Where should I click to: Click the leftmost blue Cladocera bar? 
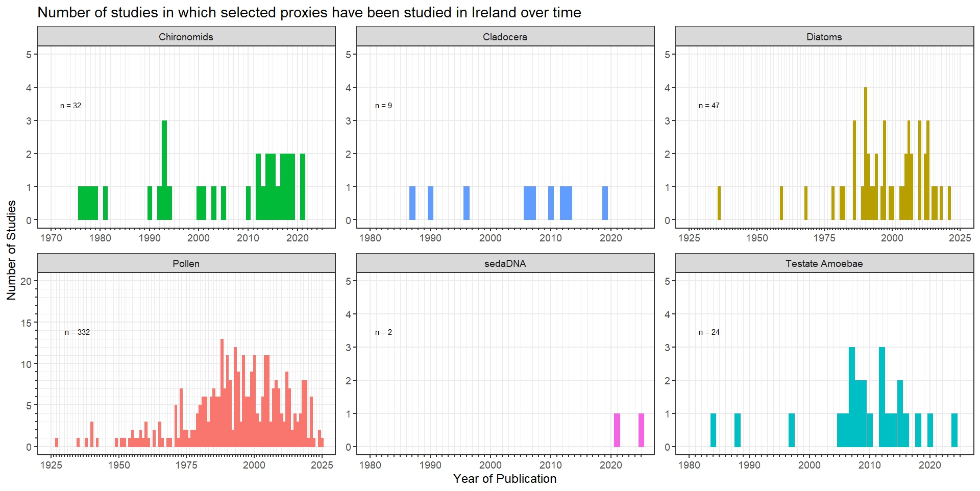point(412,203)
